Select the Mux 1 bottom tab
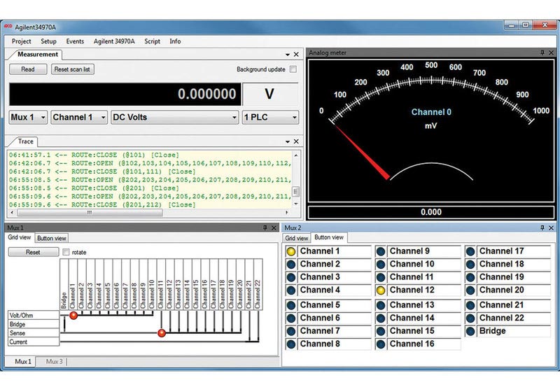Viewport: 560px width, 392px height. 23,361
